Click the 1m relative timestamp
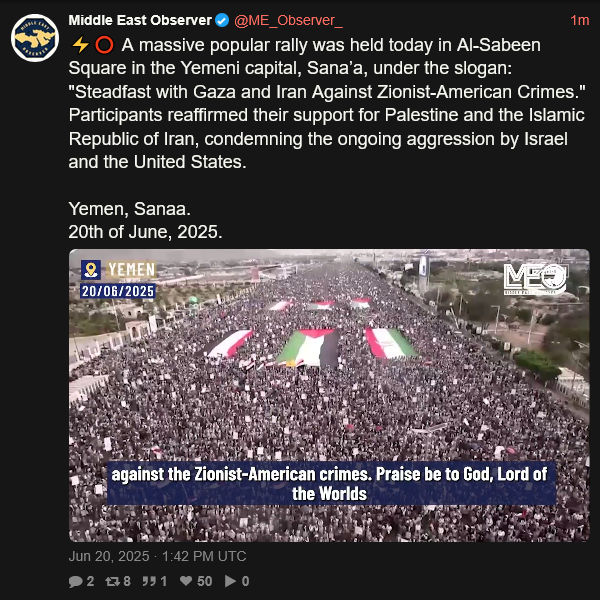This screenshot has height=600, width=600. [580, 20]
